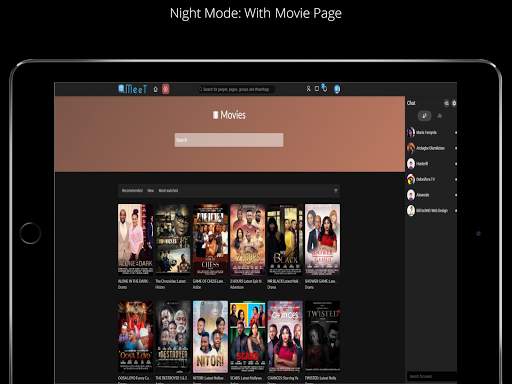Click the SCARS title below poster
This screenshot has height=384, width=512.
click(246, 378)
